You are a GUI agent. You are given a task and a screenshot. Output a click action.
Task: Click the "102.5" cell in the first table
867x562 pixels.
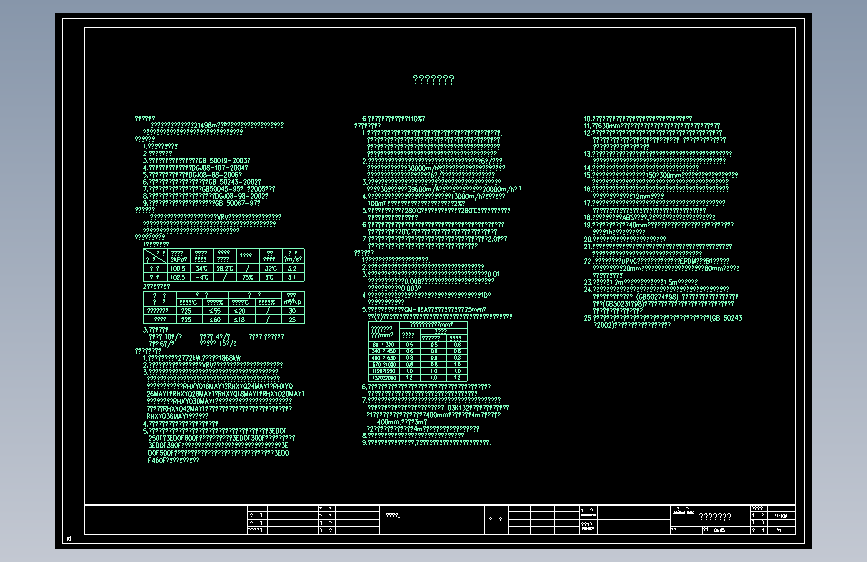(x=178, y=277)
